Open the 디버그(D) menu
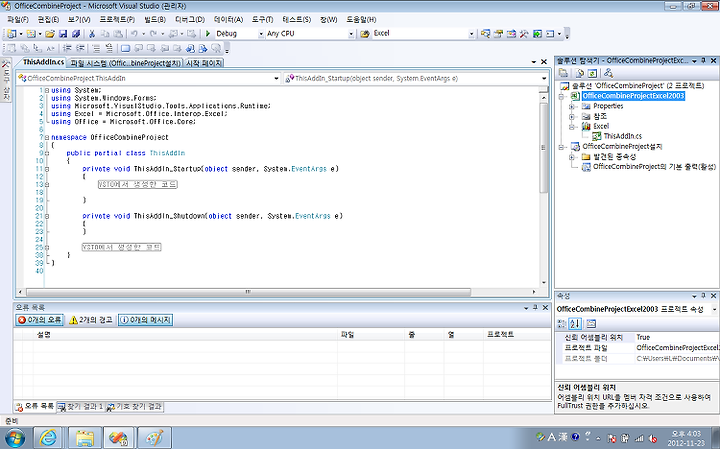 [190, 20]
